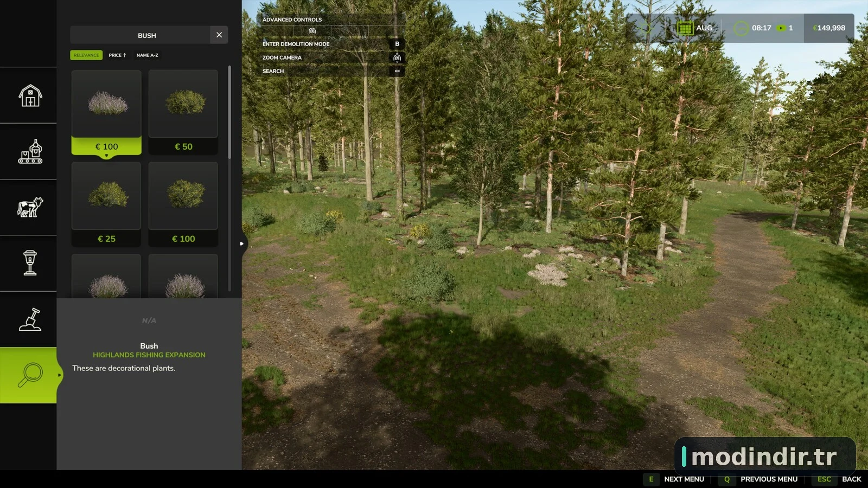This screenshot has height=488, width=868.
Task: Click the N/A label in details
Action: pyautogui.click(x=149, y=321)
